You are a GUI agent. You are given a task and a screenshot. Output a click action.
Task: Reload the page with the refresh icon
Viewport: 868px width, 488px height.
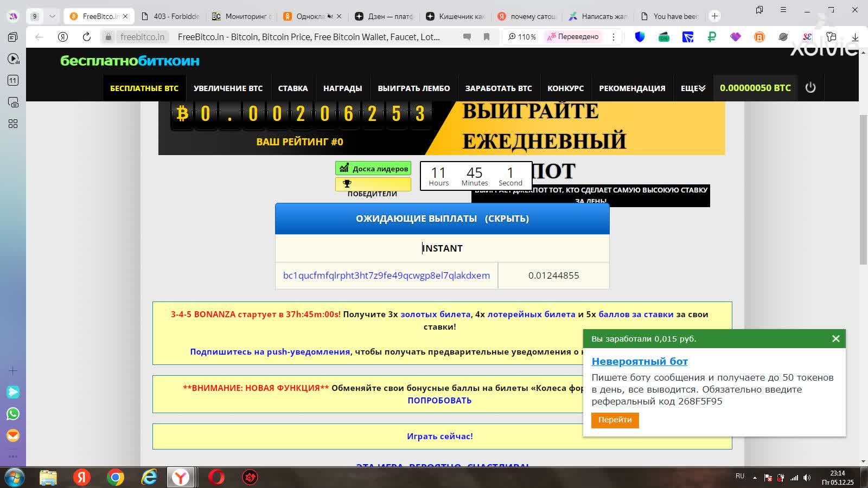pyautogui.click(x=87, y=37)
